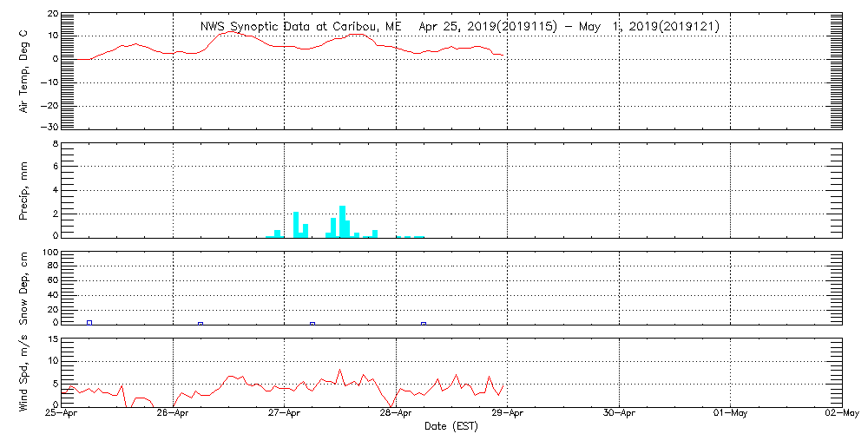Click the tallest cyan precipitation bar
This screenshot has width=868, height=434.
pyautogui.click(x=343, y=221)
